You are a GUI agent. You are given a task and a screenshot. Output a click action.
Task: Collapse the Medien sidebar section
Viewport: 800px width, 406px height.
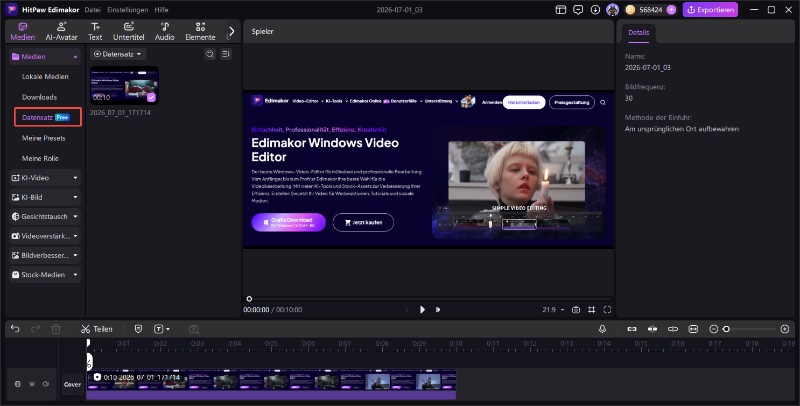coord(76,57)
